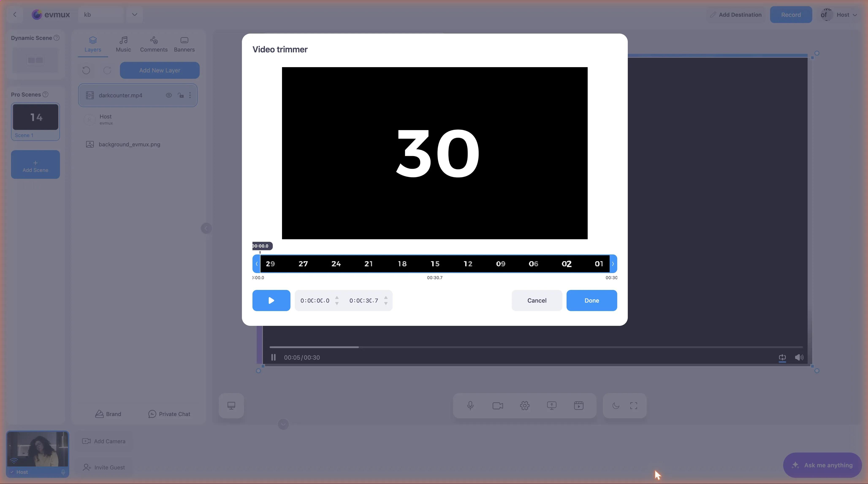Viewport: 868px width, 484px height.
Task: Switch to the Layers tab
Action: [x=93, y=45]
